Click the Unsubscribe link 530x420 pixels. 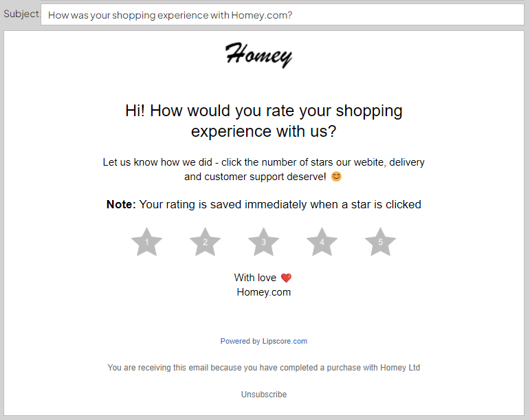[x=263, y=395]
